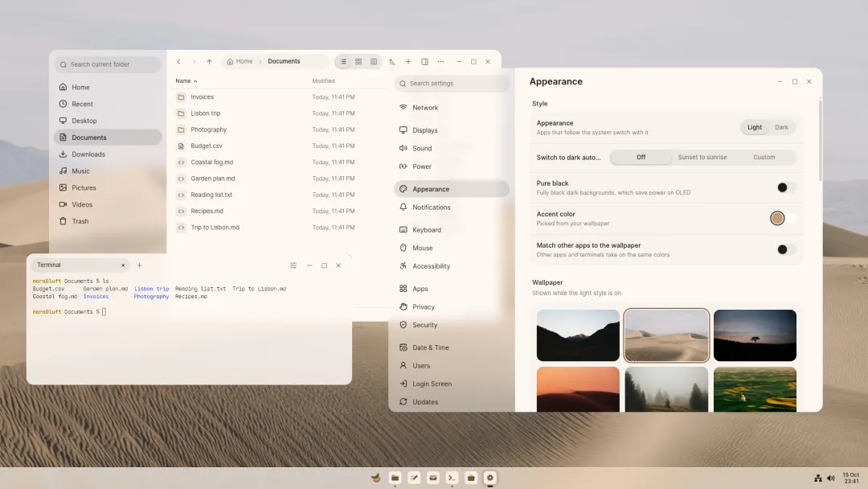Open Keyboard settings
The height and width of the screenshot is (489, 868).
click(x=451, y=230)
